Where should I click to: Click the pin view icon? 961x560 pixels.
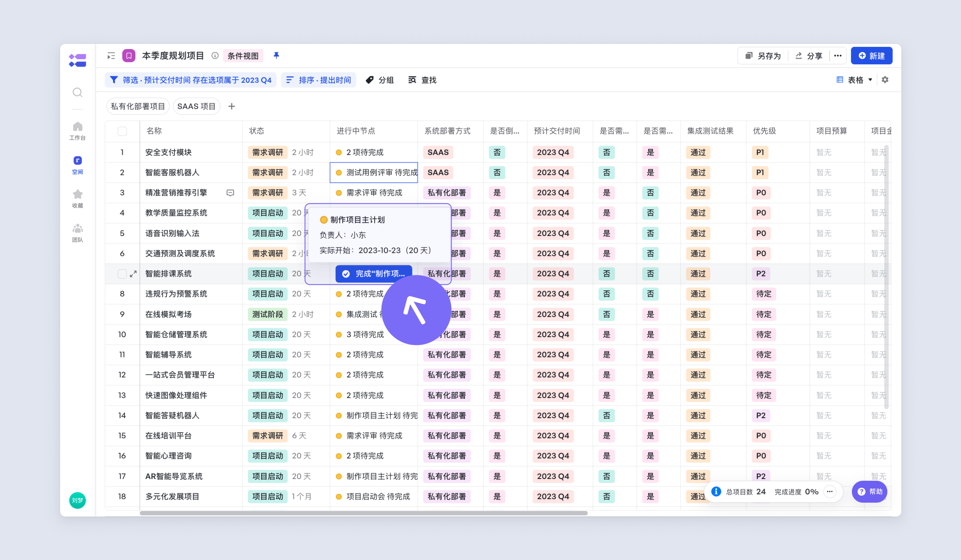pyautogui.click(x=277, y=56)
